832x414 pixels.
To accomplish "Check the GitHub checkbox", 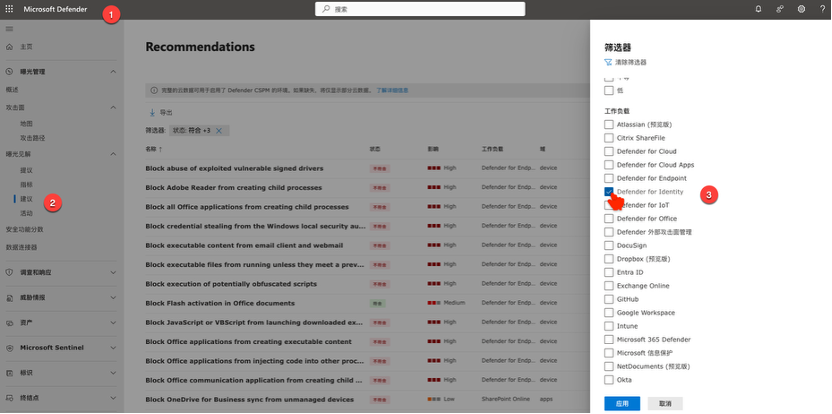I will pos(609,299).
